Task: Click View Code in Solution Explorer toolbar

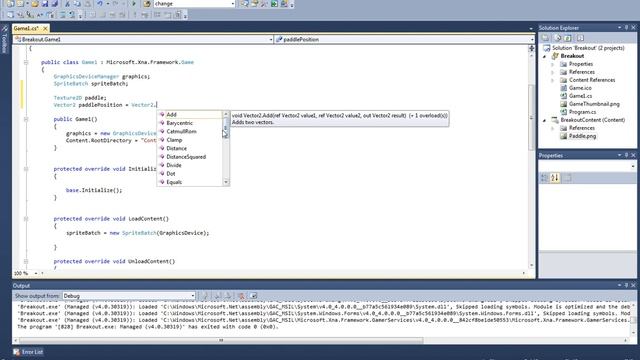Action: tap(580, 38)
